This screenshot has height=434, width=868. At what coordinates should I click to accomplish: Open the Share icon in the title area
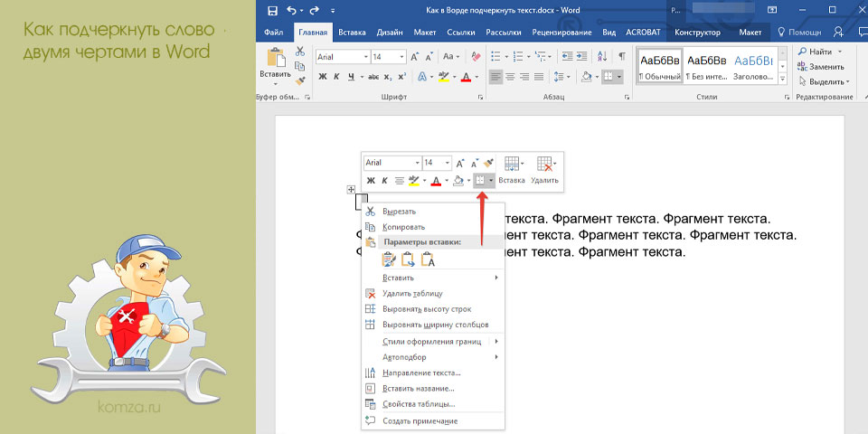839,33
